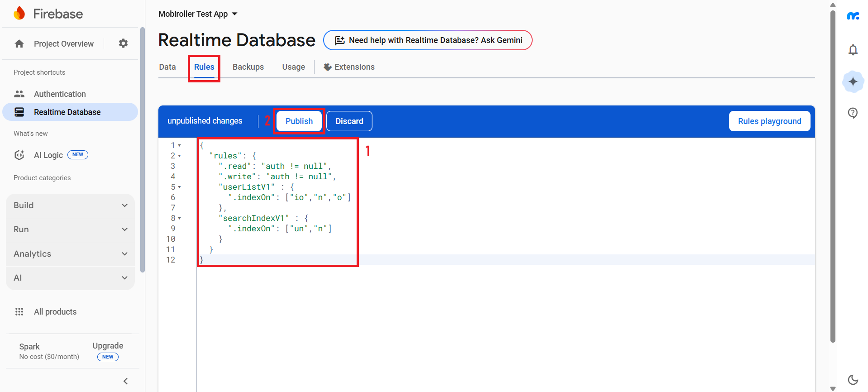Screen dimensions: 868x392
Task: Click the All products grid icon
Action: pyautogui.click(x=19, y=312)
